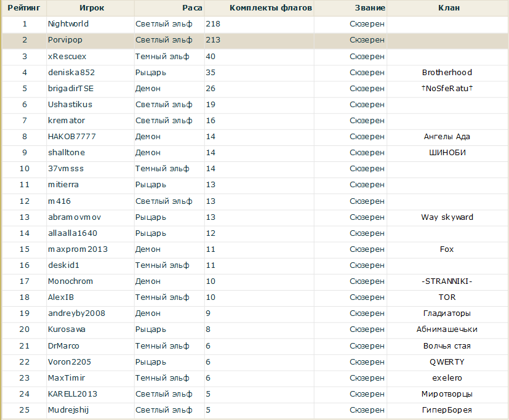This screenshot has width=509, height=420.
Task: Open player Nightworld's profile
Action: (x=68, y=24)
